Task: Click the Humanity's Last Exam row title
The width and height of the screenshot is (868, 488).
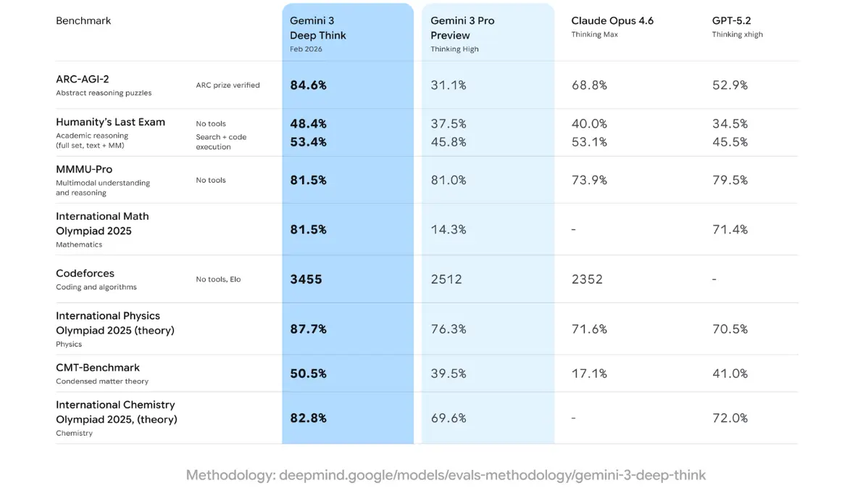Action: (x=110, y=122)
